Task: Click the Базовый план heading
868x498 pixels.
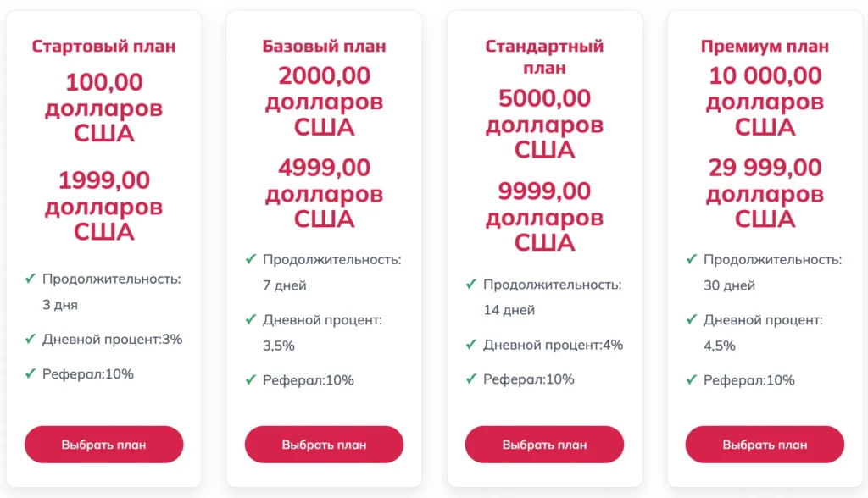Action: coord(323,47)
